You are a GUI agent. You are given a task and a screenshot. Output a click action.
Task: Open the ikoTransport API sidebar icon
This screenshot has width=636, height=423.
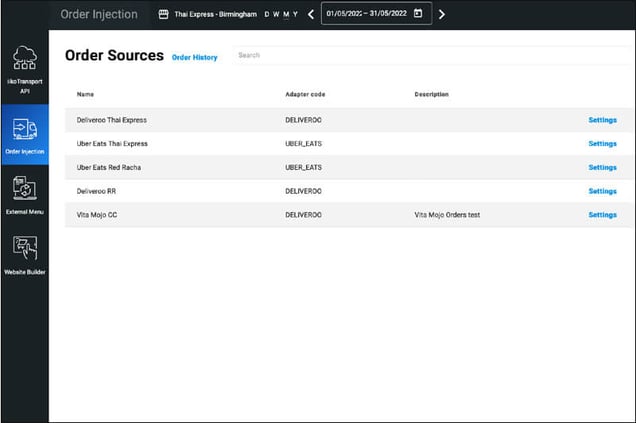pyautogui.click(x=25, y=69)
